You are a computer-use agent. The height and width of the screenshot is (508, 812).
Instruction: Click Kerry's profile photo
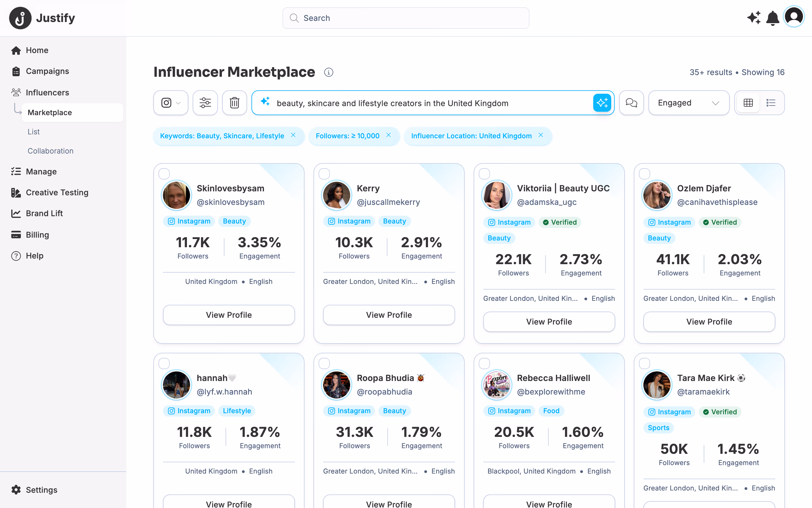pos(337,195)
